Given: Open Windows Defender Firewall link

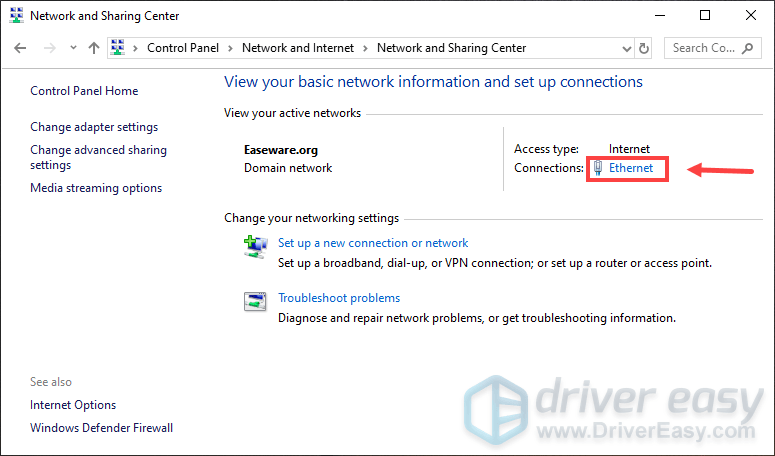Looking at the screenshot, I should pyautogui.click(x=101, y=428).
